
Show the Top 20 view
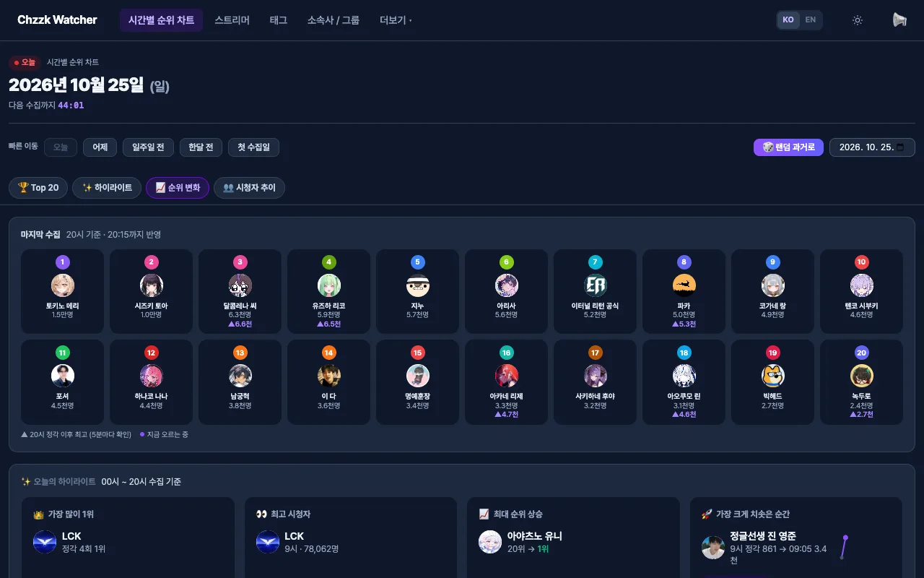coord(38,188)
